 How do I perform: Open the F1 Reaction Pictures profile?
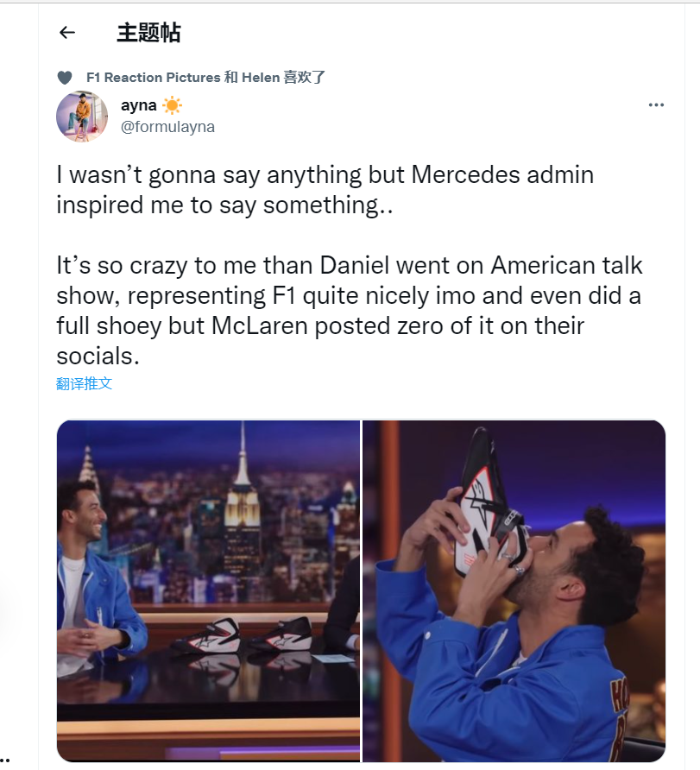tap(153, 78)
